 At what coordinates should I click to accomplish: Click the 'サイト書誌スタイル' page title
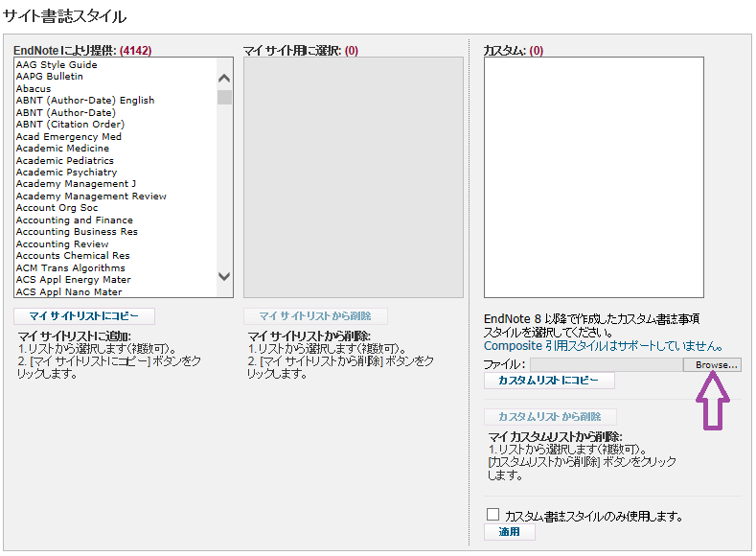(x=64, y=16)
